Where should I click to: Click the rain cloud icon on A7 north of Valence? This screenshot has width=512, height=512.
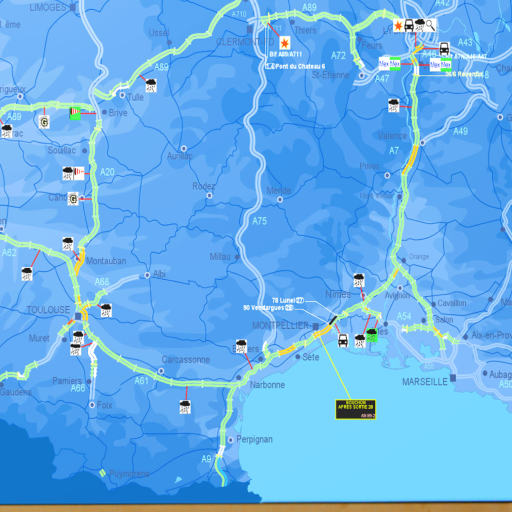point(394,105)
